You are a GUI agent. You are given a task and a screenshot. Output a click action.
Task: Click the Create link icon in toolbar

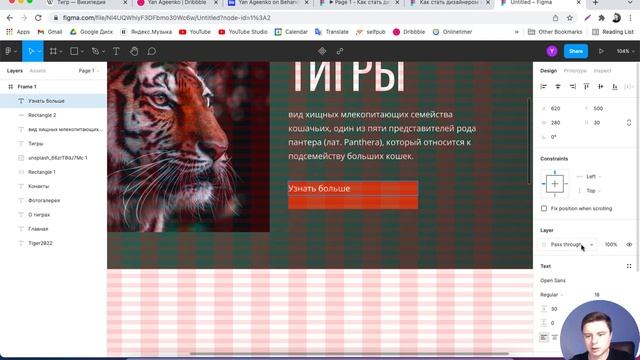click(340, 51)
